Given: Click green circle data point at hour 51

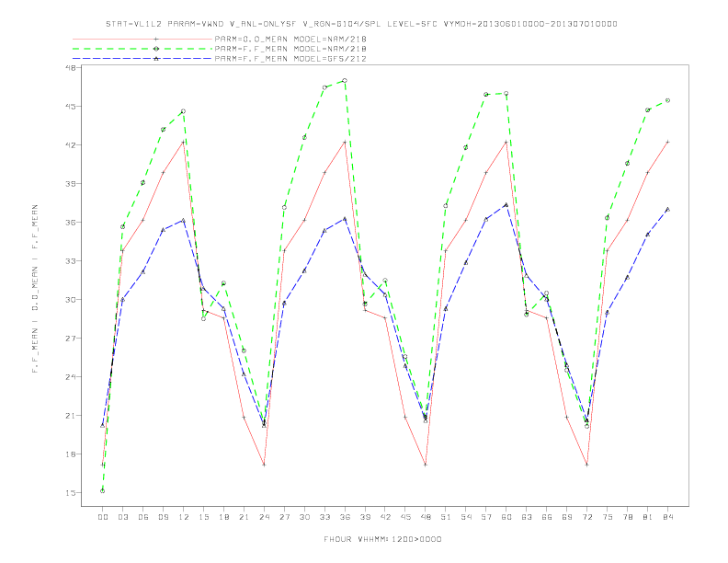Looking at the screenshot, I should (446, 206).
